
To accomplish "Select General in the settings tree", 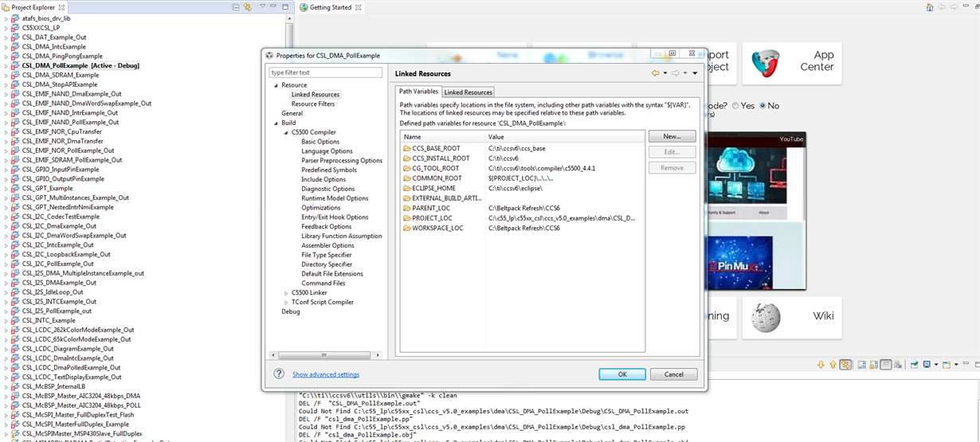I will click(x=292, y=113).
